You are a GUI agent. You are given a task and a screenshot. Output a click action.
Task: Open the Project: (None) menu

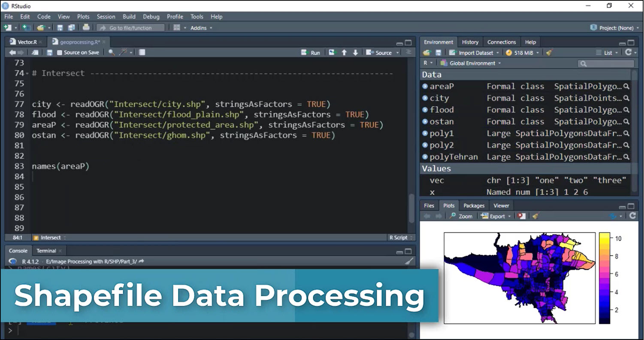pyautogui.click(x=614, y=28)
